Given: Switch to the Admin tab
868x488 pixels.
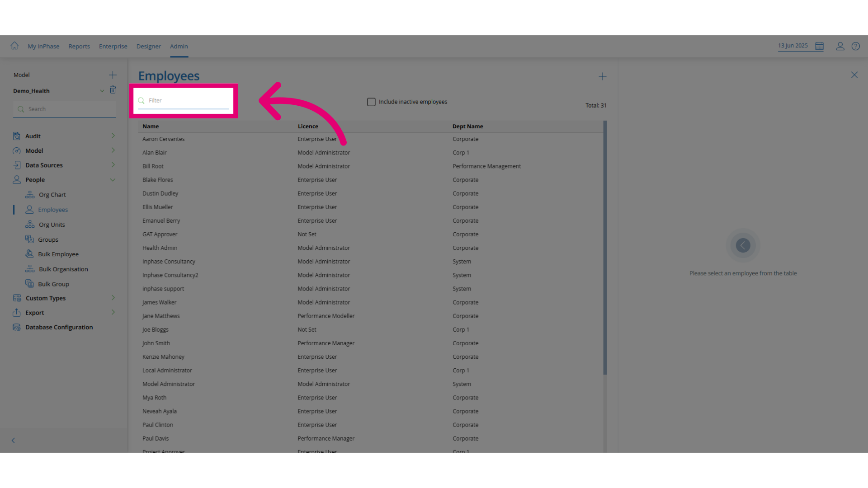Looking at the screenshot, I should click(x=179, y=47).
